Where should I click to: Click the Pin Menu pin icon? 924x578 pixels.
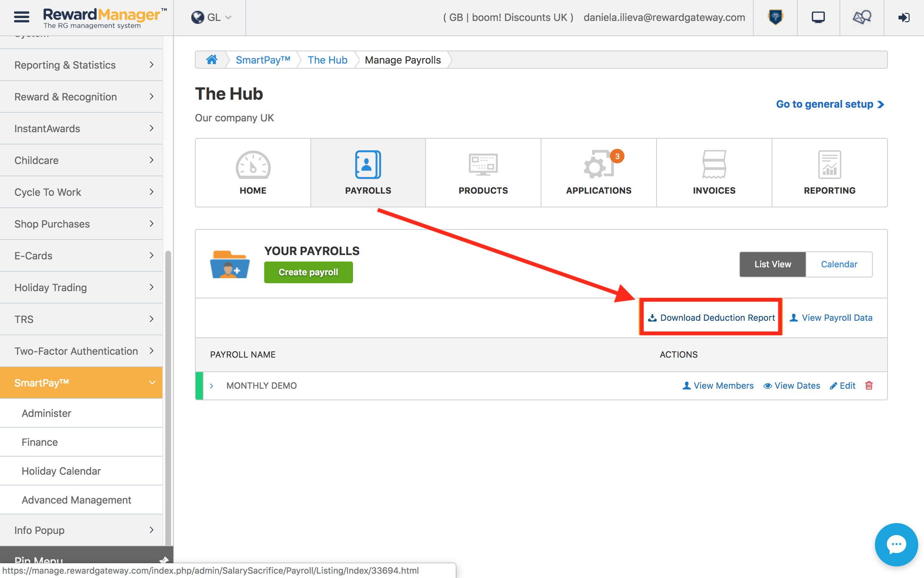(164, 560)
